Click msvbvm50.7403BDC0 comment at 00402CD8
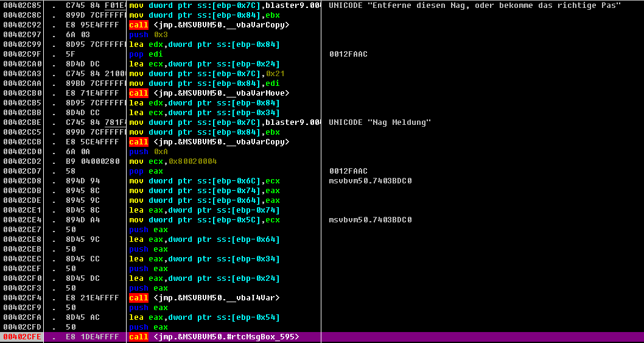The height and width of the screenshot is (343, 644). tap(370, 181)
